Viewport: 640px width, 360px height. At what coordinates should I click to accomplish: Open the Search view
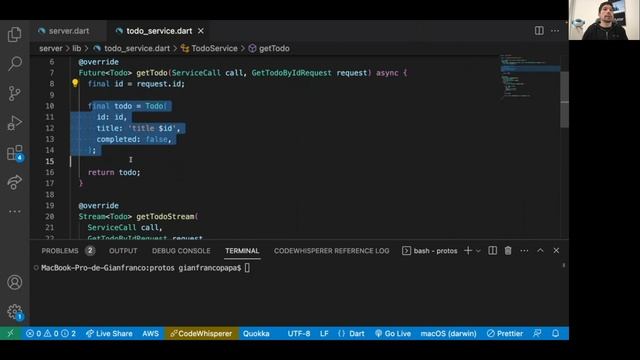tap(15, 64)
